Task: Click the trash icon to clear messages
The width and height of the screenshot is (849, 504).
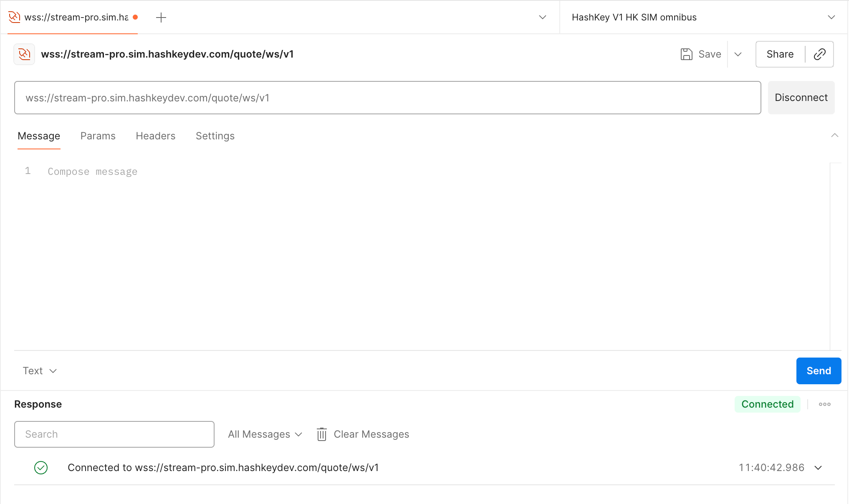Action: click(x=321, y=434)
